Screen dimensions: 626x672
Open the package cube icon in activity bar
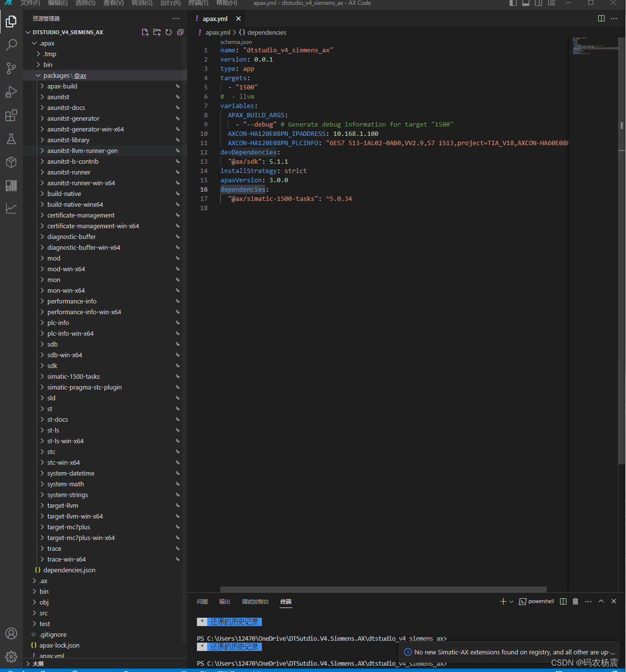(x=11, y=162)
